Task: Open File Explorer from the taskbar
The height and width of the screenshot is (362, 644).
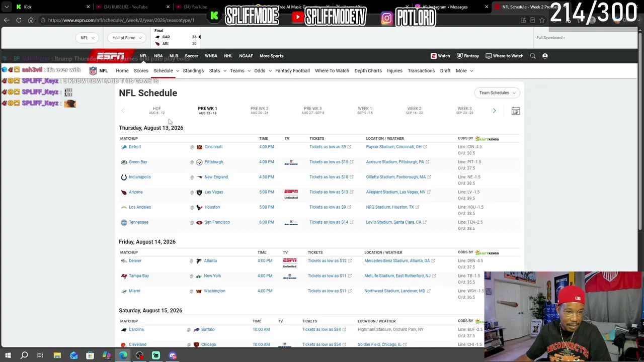Action: click(57, 355)
